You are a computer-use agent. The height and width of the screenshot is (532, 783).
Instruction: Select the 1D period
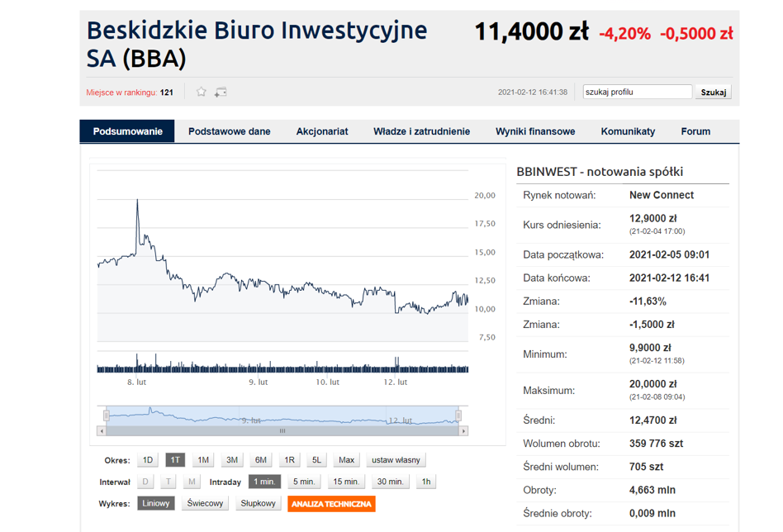click(148, 460)
